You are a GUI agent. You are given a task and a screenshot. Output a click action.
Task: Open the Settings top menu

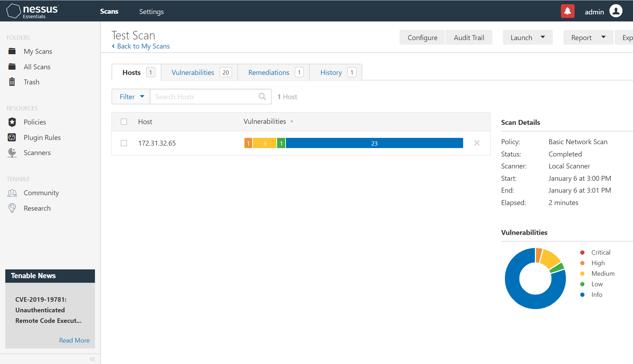click(x=152, y=12)
